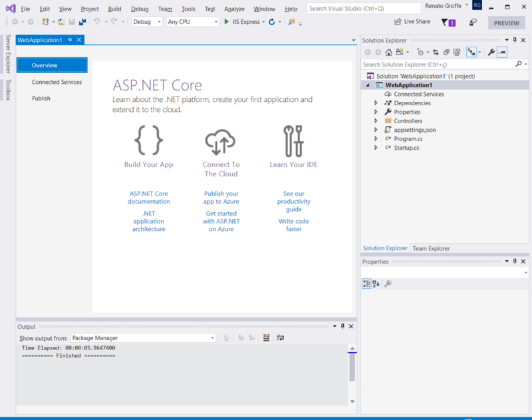The image size is (532, 420).
Task: Click Alphabetical sort icon in Properties
Action: pos(376,284)
